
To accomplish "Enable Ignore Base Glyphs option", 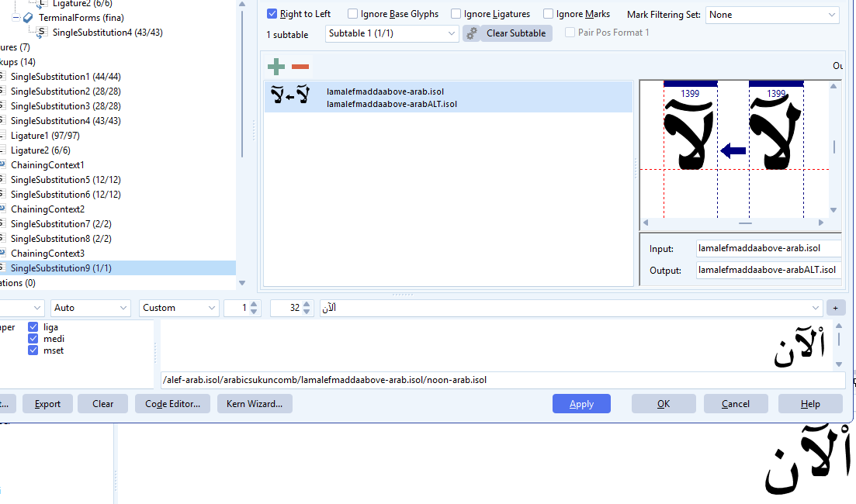I will (353, 14).
